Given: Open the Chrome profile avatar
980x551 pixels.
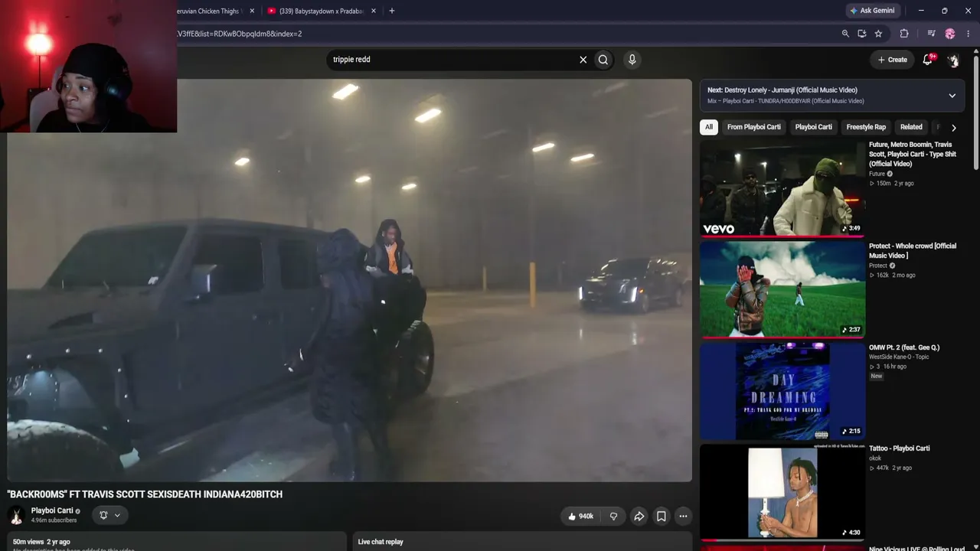Looking at the screenshot, I should [x=950, y=34].
